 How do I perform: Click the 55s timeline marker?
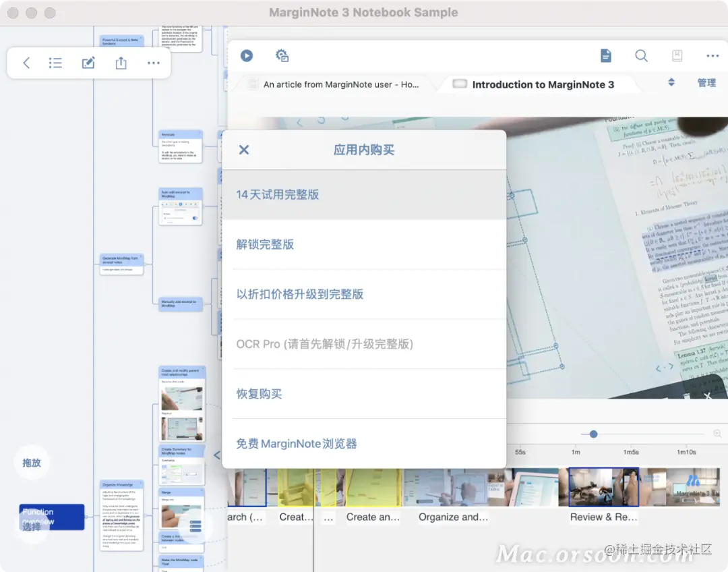[520, 452]
